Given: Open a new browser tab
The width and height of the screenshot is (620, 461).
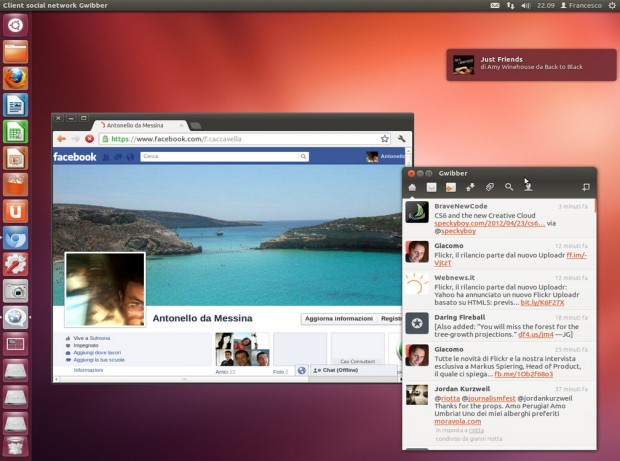Looking at the screenshot, I should click(x=195, y=126).
